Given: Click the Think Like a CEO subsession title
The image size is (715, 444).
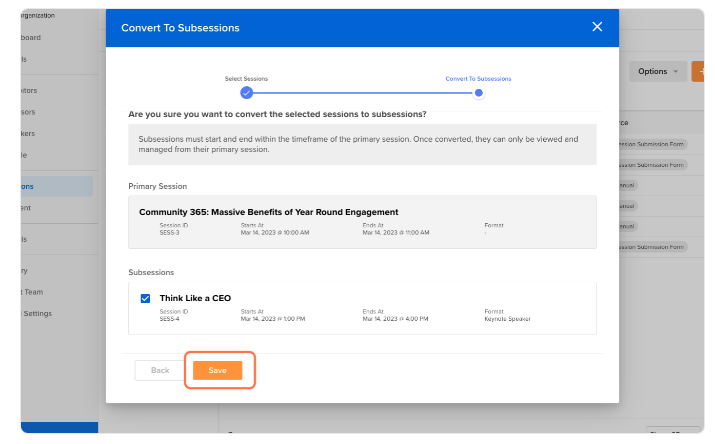Looking at the screenshot, I should (195, 298).
